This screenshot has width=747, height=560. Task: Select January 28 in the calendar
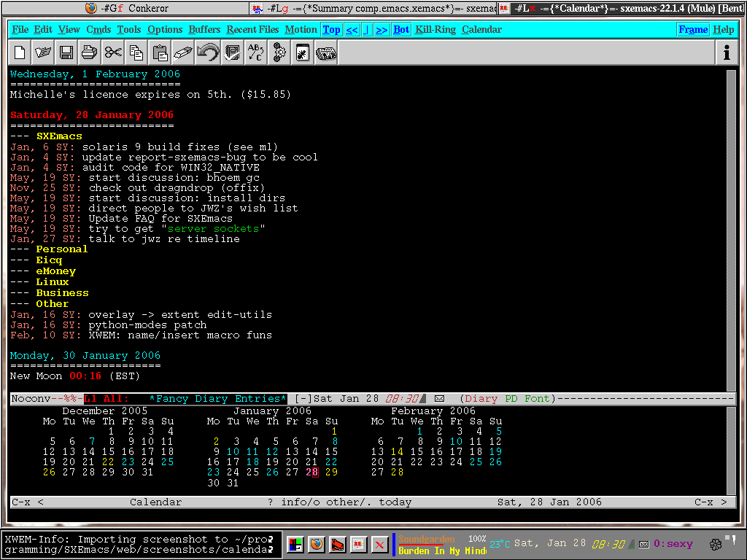pyautogui.click(x=312, y=472)
